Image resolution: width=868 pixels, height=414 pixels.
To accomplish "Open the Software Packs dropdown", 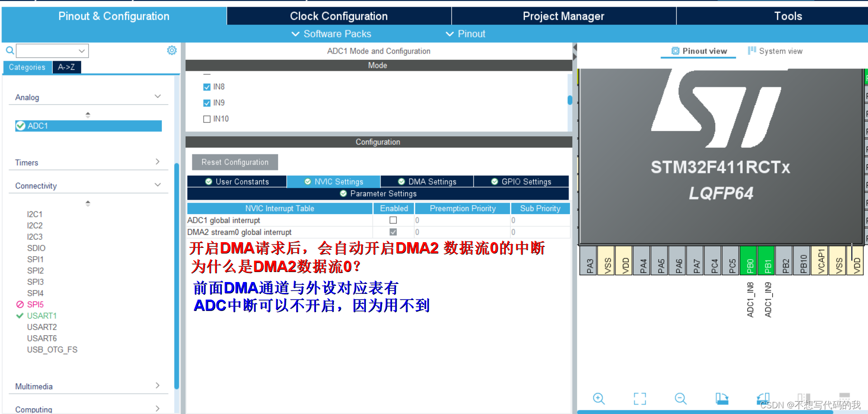I will point(331,34).
